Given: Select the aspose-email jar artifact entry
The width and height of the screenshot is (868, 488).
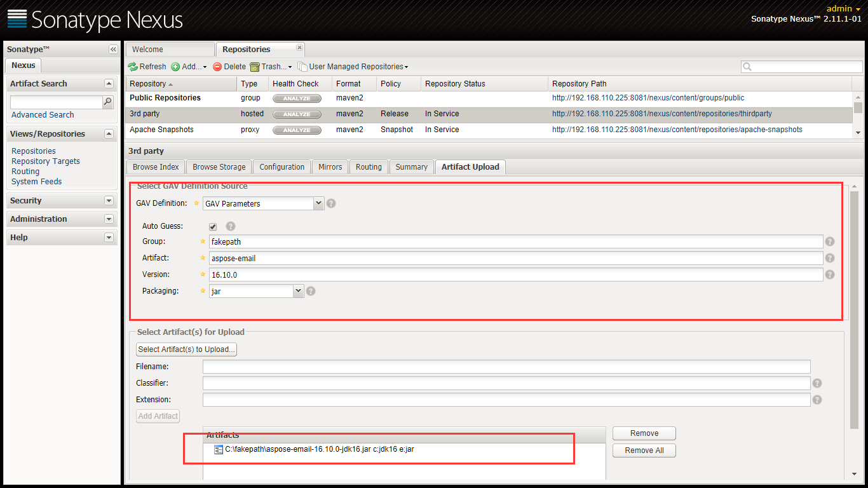Looking at the screenshot, I should [320, 449].
